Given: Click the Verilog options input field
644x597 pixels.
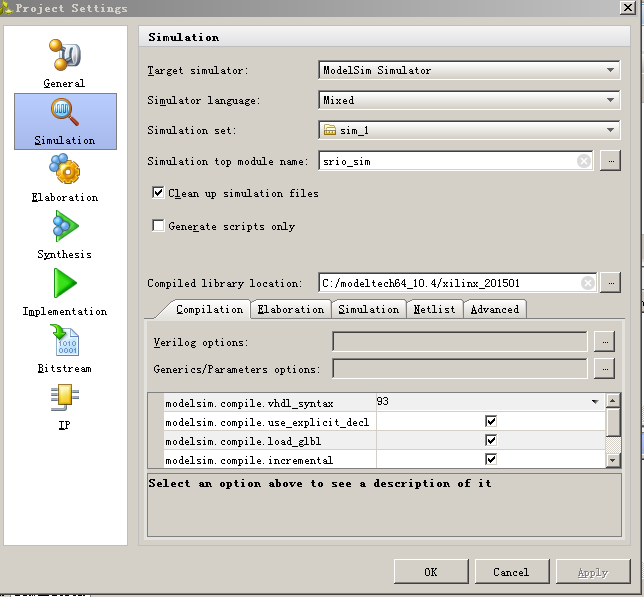Looking at the screenshot, I should [459, 342].
